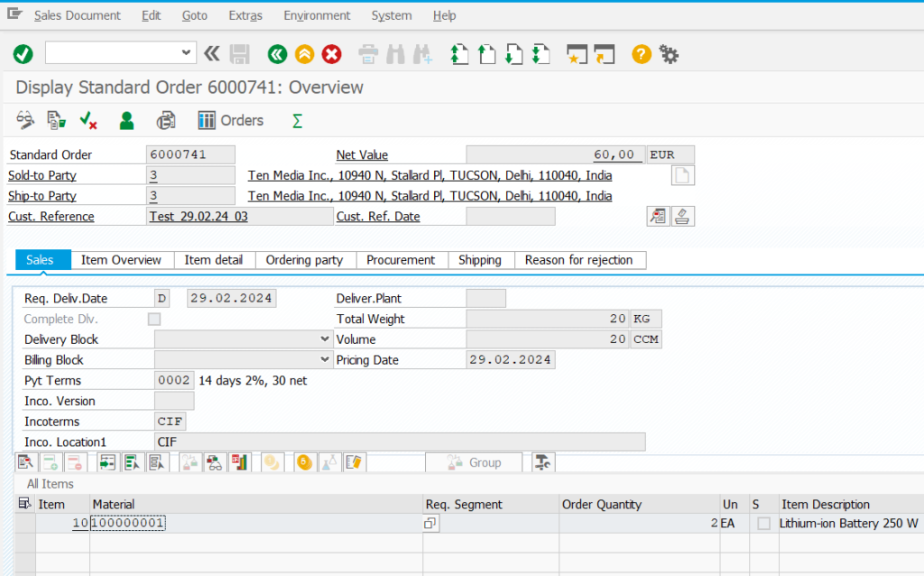This screenshot has width=924, height=576.
Task: Click the red Cancel icon
Action: click(332, 54)
